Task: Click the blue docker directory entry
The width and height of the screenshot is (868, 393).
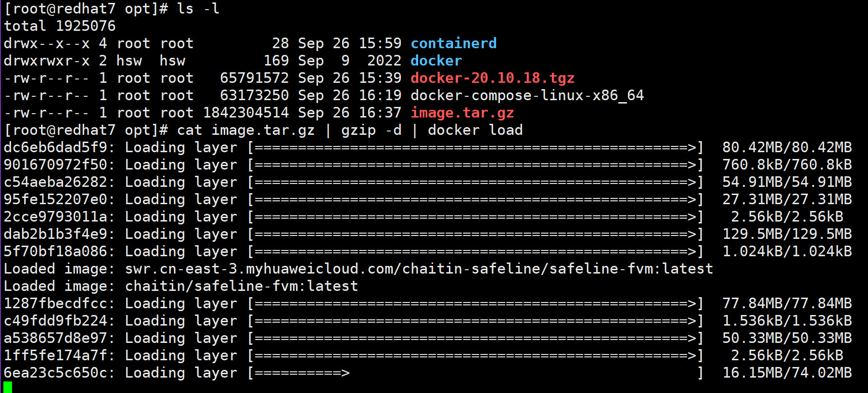Action: [x=436, y=61]
